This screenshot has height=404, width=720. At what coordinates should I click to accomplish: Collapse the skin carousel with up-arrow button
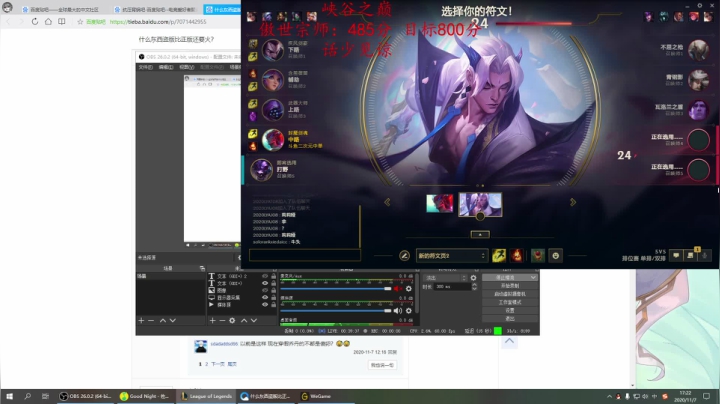pos(480,235)
